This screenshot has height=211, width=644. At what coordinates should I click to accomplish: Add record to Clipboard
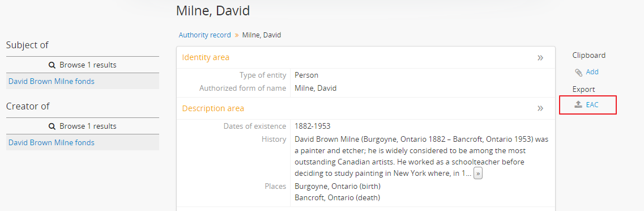(592, 72)
